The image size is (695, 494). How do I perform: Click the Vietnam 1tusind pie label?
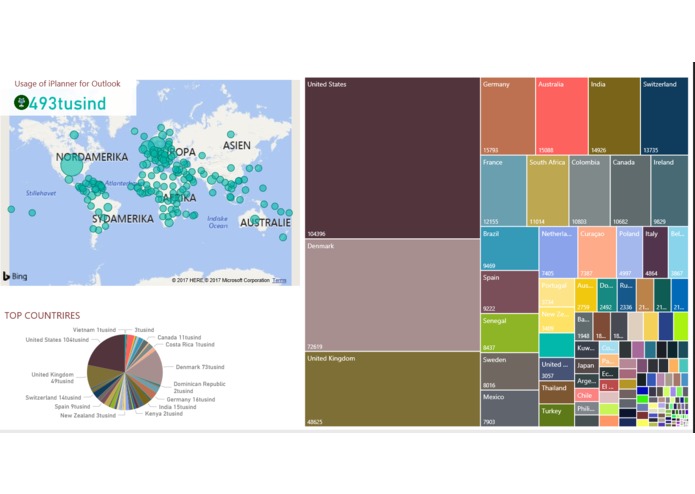click(94, 330)
